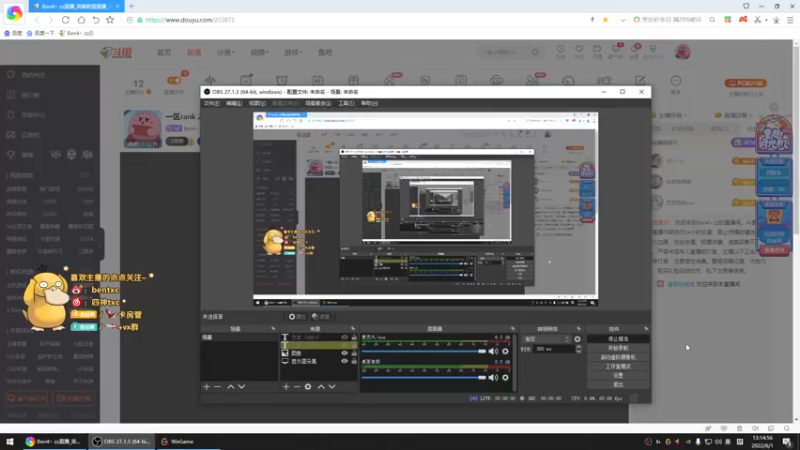Open desktop audio settings gear in mixer

[x=505, y=378]
